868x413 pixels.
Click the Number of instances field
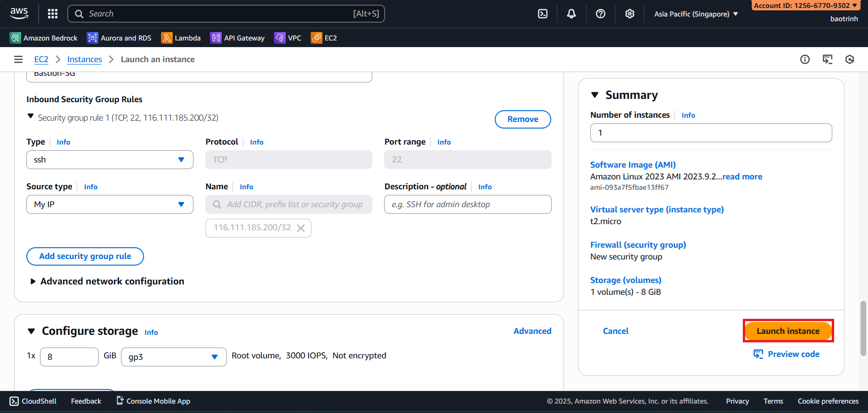pos(711,133)
